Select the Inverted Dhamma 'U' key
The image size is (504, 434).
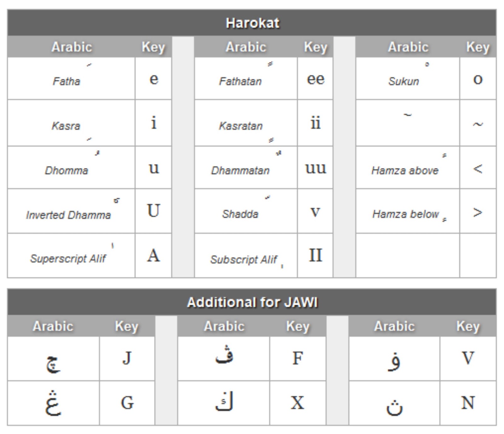coord(153,211)
